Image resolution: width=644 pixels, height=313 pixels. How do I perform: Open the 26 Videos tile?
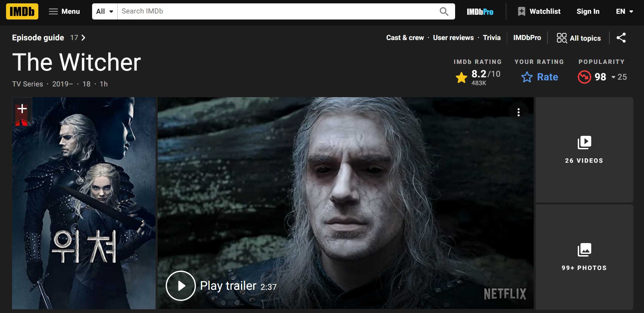click(584, 150)
